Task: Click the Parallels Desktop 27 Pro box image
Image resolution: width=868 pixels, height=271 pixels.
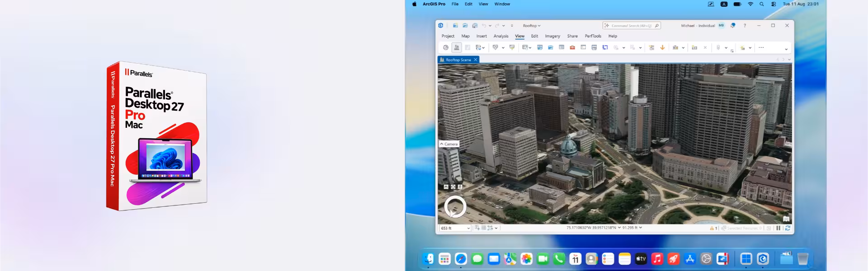Action: point(157,136)
